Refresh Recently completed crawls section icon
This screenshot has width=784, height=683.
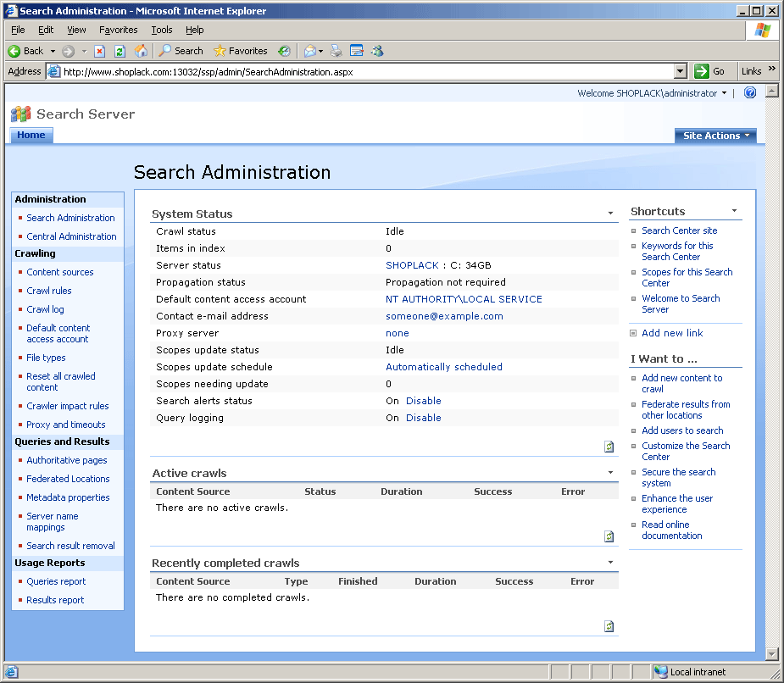609,626
